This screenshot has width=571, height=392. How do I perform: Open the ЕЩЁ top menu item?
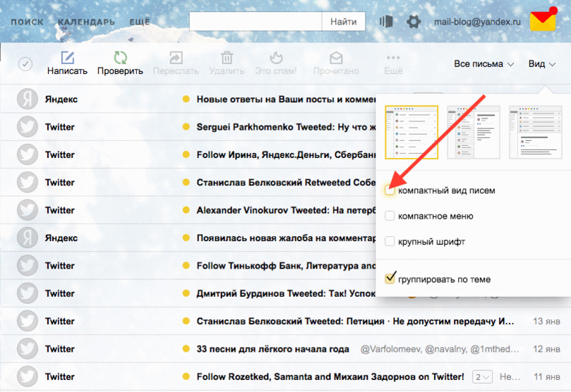pos(140,22)
